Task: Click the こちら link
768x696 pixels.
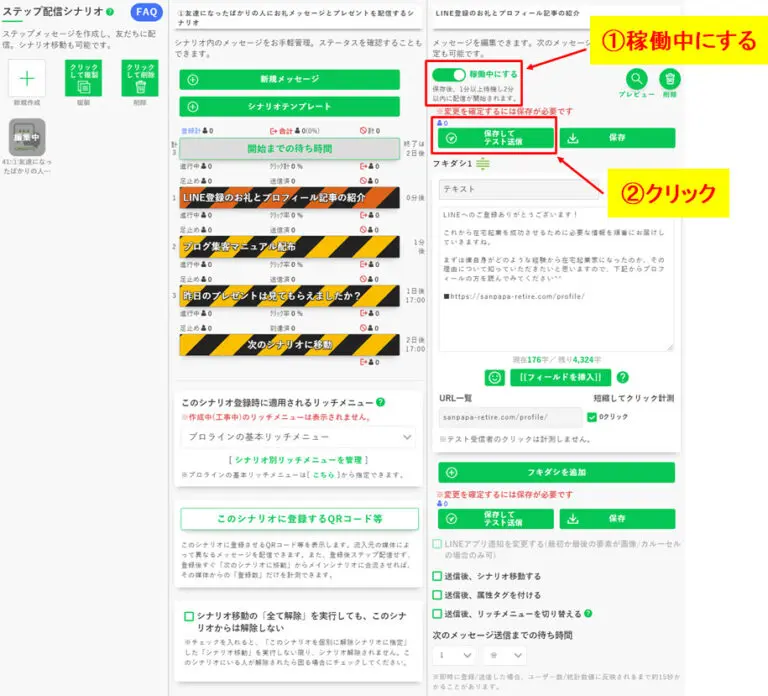Action: pos(324,475)
